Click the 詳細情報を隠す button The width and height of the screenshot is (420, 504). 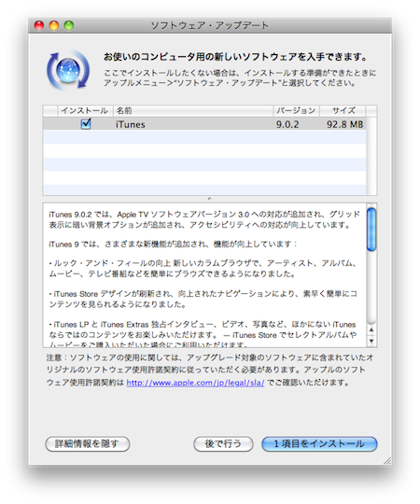pos(88,444)
